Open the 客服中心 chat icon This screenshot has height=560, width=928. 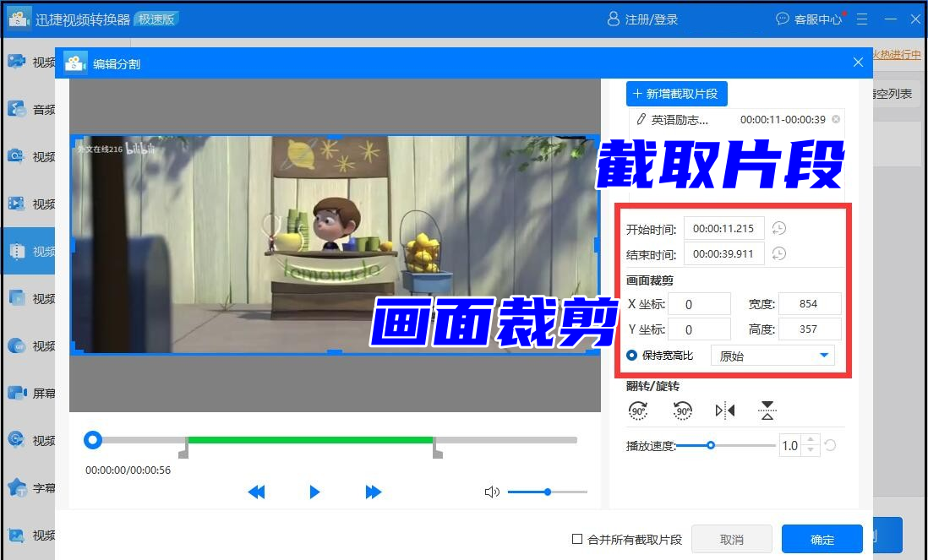click(783, 19)
